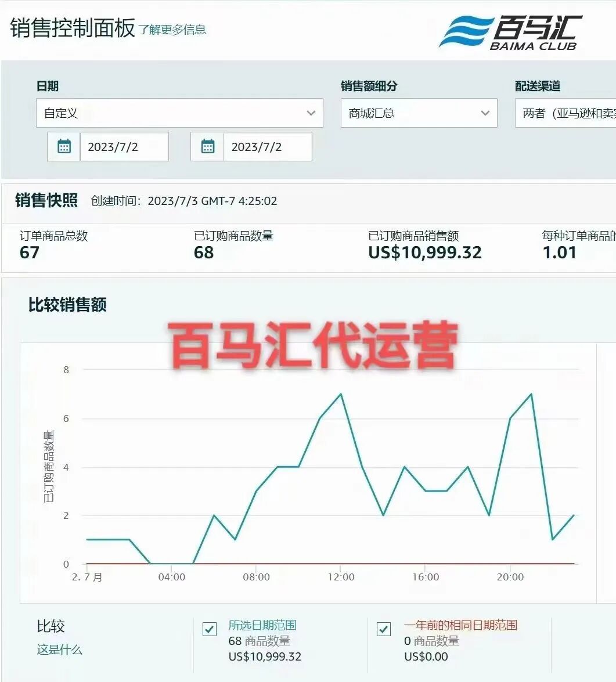616x682 pixels.
Task: Click the chevron on the 销售额细分 selector
Action: point(485,113)
